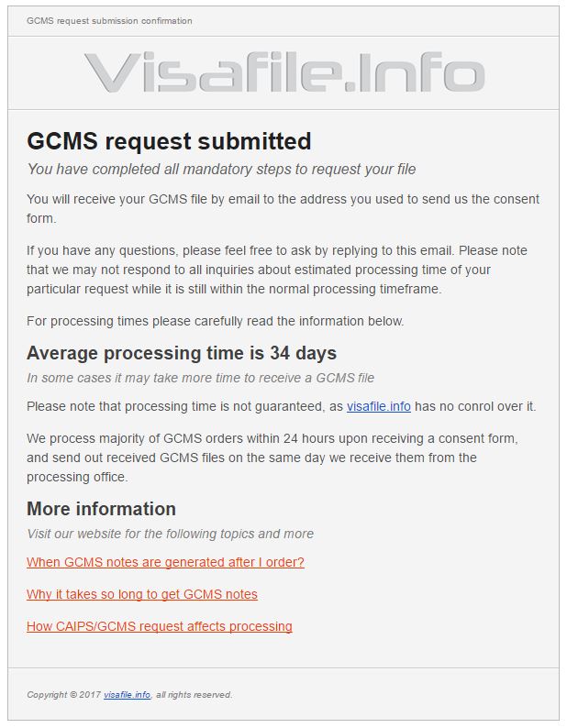Click 'In some cases it may take more time' note
This screenshot has width=567, height=728.
tap(200, 378)
